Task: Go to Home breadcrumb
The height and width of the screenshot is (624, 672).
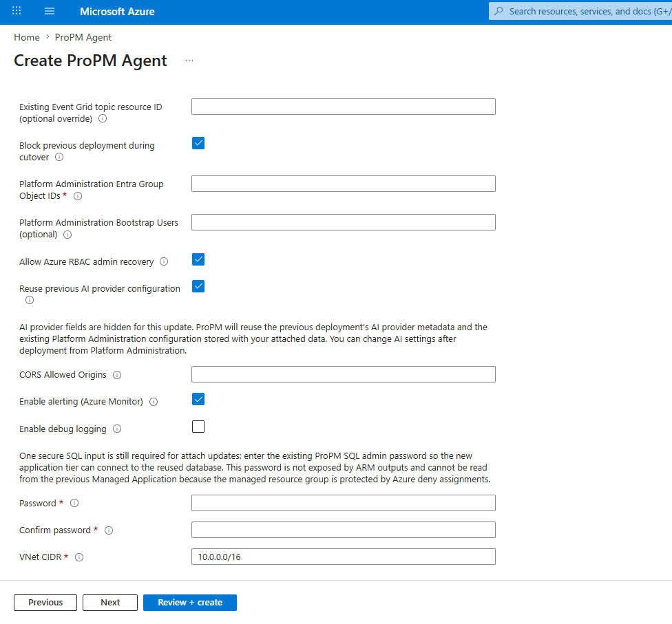Action: pyautogui.click(x=27, y=37)
